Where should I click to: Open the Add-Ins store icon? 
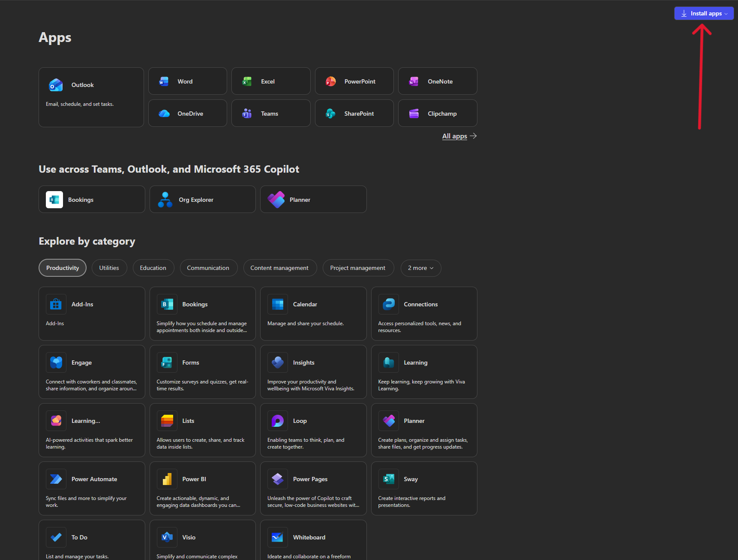pyautogui.click(x=56, y=304)
